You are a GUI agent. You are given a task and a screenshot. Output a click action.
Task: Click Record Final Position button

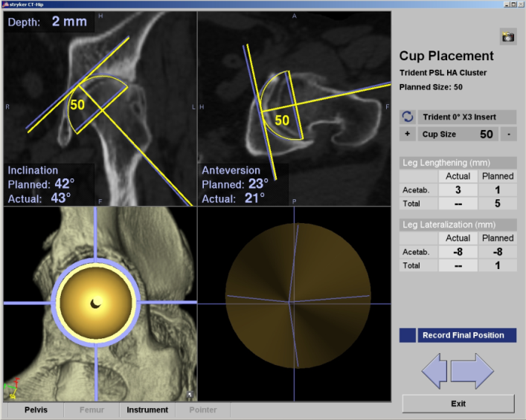(x=466, y=335)
